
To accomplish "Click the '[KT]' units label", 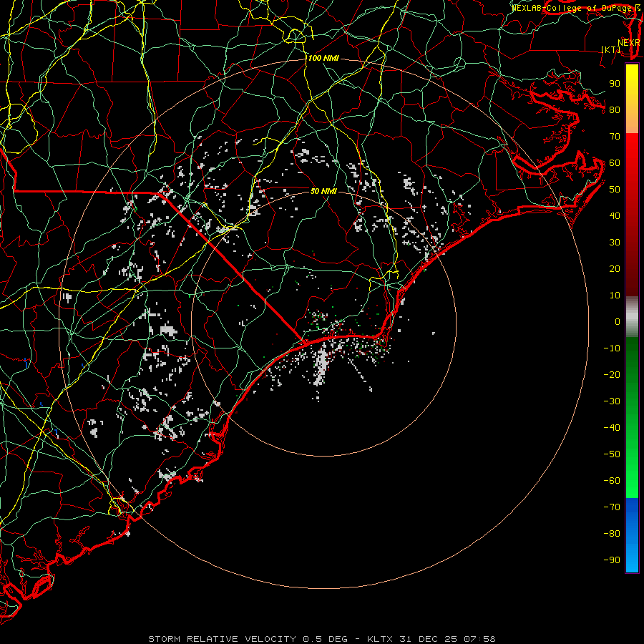I will (x=611, y=49).
